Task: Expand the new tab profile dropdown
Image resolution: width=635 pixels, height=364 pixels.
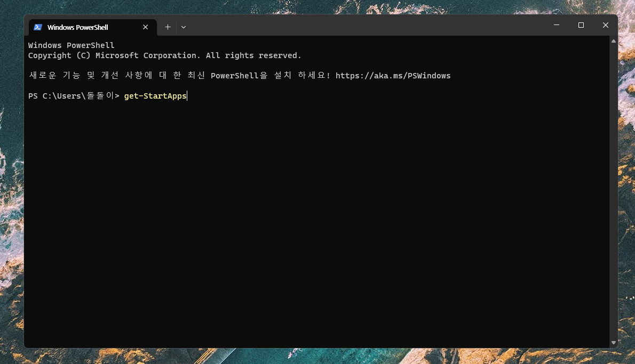Action: pos(184,27)
